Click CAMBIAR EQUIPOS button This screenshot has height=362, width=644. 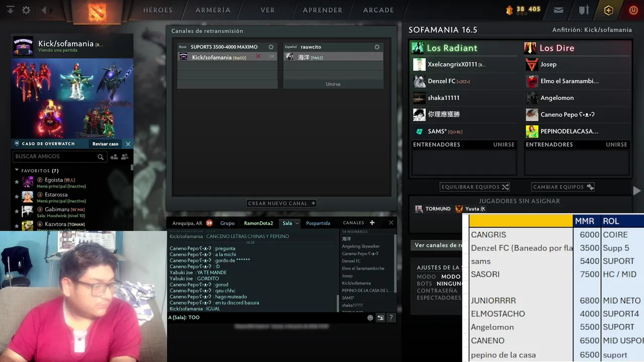[563, 187]
